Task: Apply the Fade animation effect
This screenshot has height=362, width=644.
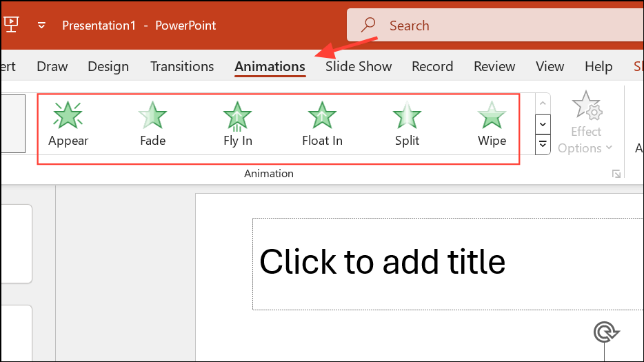Action: click(153, 125)
